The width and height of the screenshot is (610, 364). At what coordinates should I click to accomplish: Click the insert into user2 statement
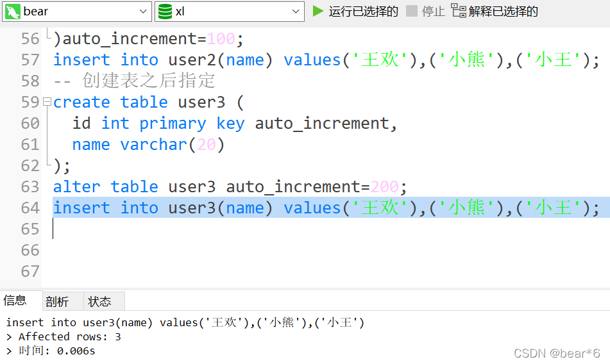coord(326,60)
